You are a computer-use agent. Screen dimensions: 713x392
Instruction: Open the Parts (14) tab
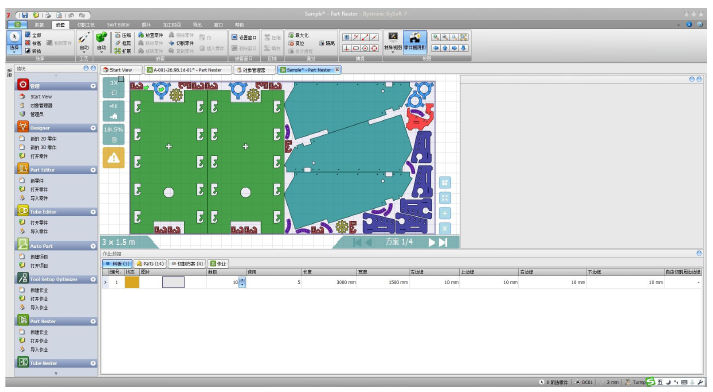(150, 263)
